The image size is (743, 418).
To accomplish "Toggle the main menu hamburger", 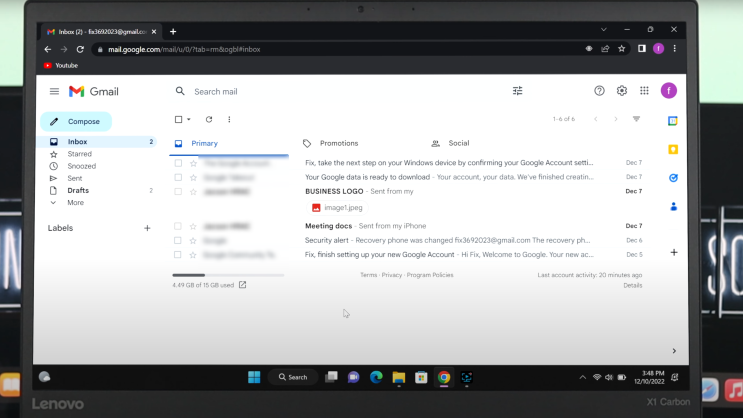I will pos(54,91).
